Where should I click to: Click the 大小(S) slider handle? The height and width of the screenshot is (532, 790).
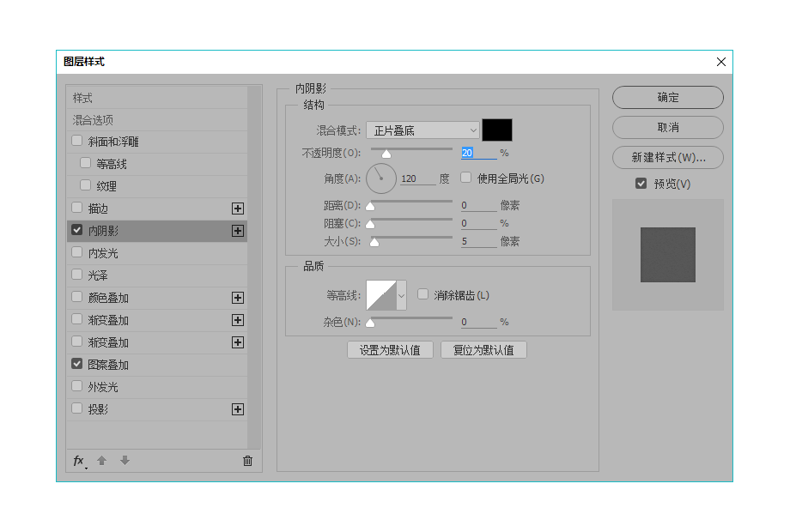tap(374, 242)
